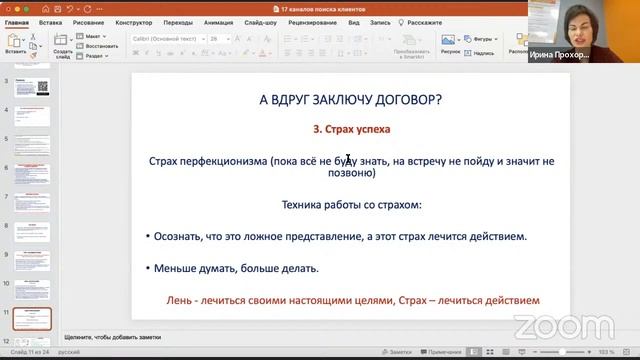Click the bullet Меньше думать, больше делать.
The height and width of the screenshot is (360, 640).
point(236,269)
